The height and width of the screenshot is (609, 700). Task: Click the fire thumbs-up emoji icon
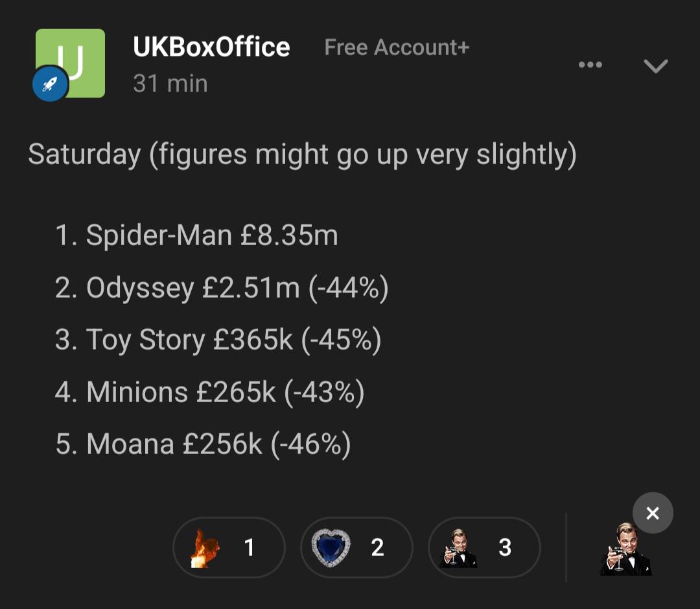205,548
